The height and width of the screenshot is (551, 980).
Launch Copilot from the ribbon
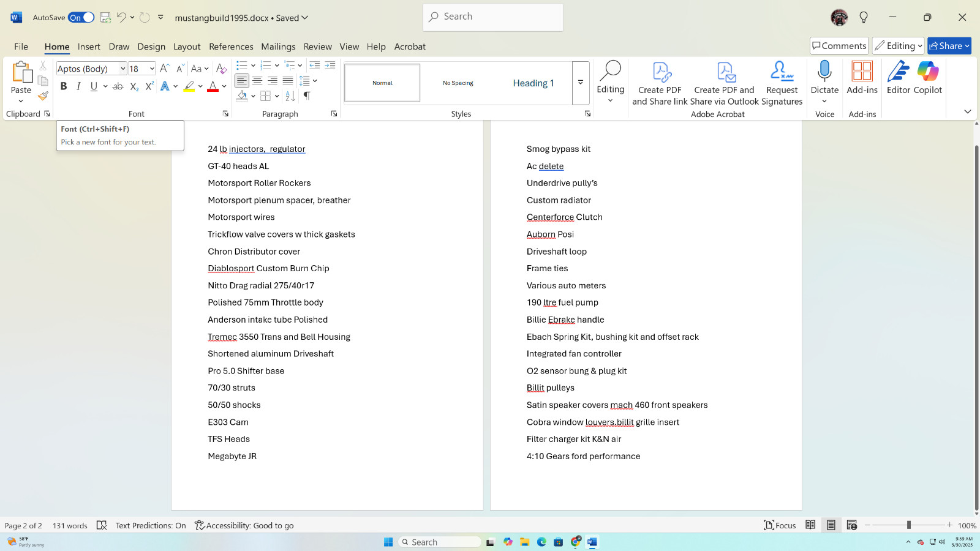click(x=928, y=78)
